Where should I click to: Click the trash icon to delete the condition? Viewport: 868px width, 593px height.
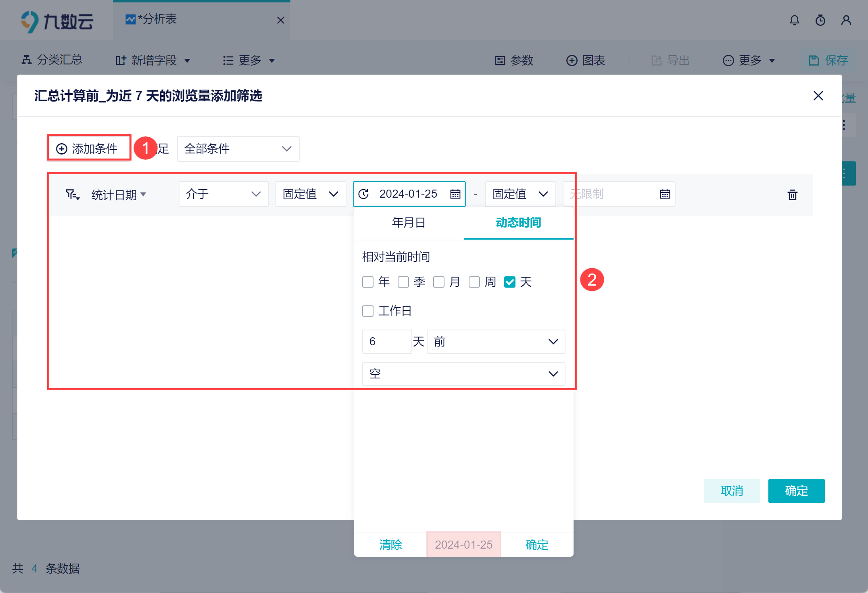click(792, 195)
